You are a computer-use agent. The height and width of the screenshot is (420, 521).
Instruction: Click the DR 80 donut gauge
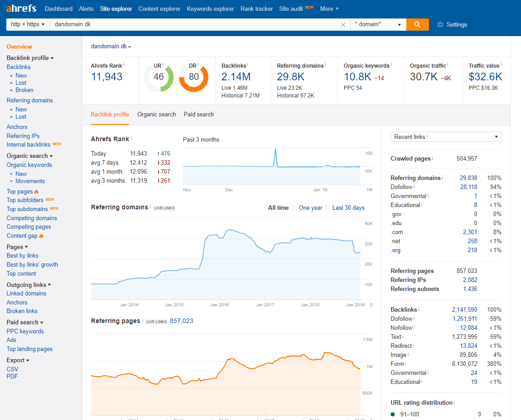point(194,77)
